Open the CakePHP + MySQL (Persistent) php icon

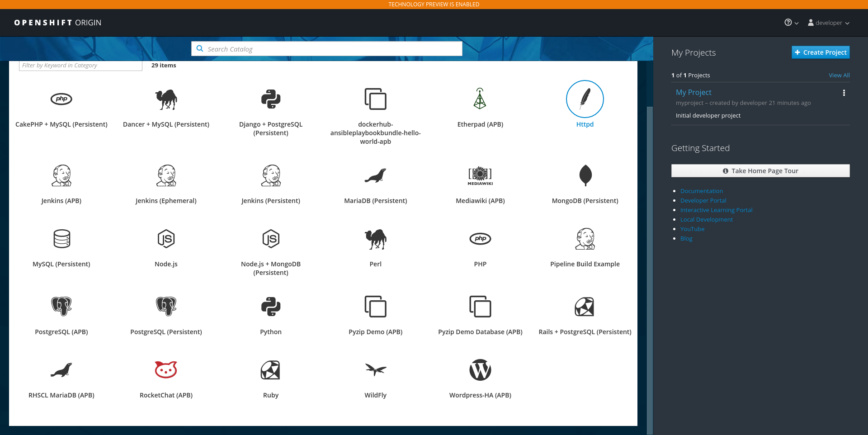[x=61, y=99]
